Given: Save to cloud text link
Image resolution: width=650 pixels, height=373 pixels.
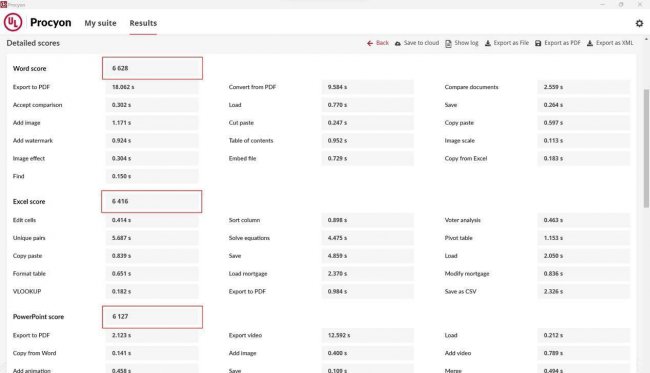Looking at the screenshot, I should tap(421, 43).
